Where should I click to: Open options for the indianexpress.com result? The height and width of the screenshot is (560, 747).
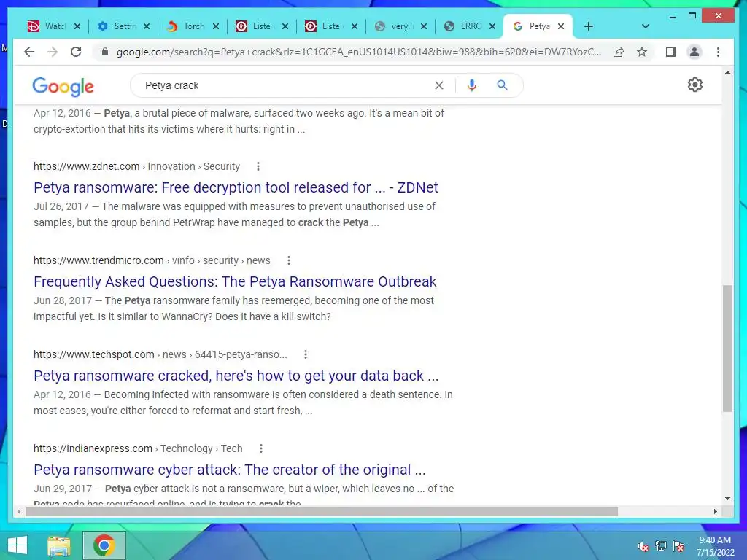[x=261, y=448]
